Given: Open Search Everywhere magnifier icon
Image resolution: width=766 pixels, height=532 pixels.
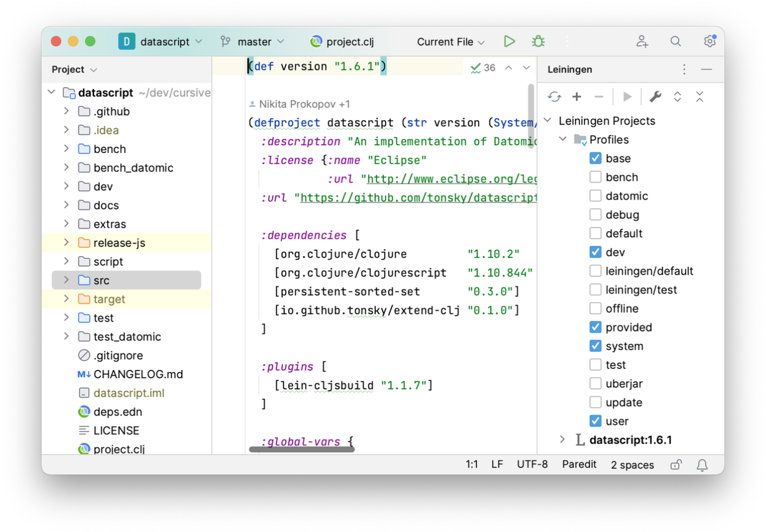Looking at the screenshot, I should tap(676, 42).
